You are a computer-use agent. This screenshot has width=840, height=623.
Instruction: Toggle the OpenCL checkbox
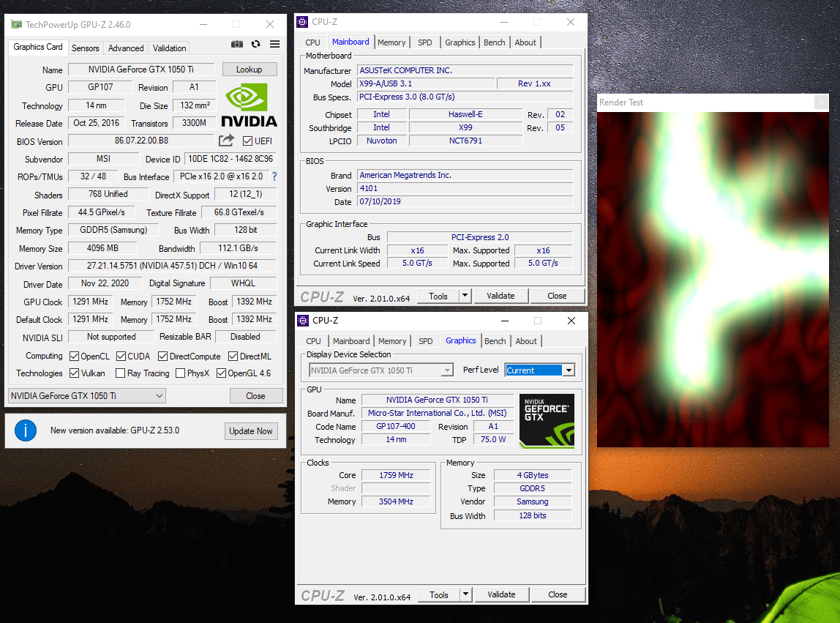(75, 357)
